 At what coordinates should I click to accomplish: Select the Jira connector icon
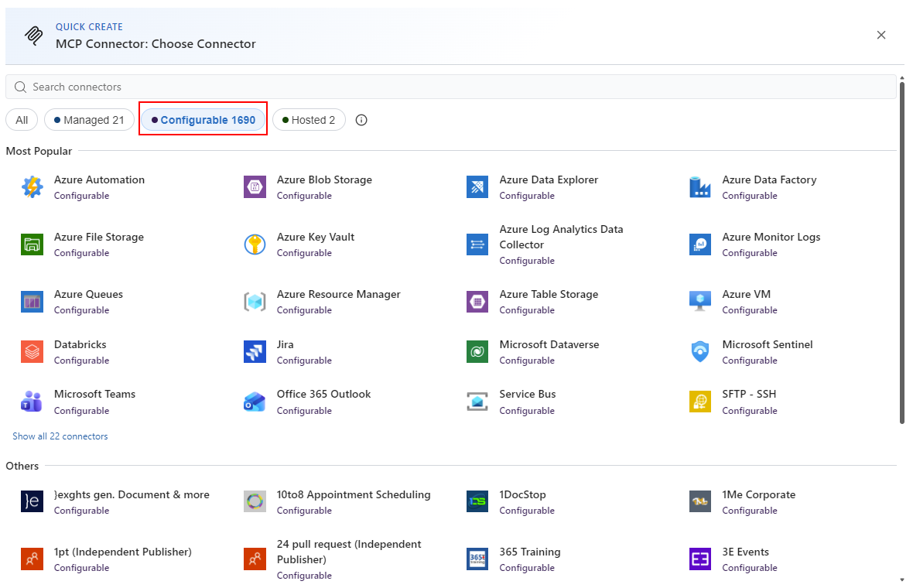255,351
